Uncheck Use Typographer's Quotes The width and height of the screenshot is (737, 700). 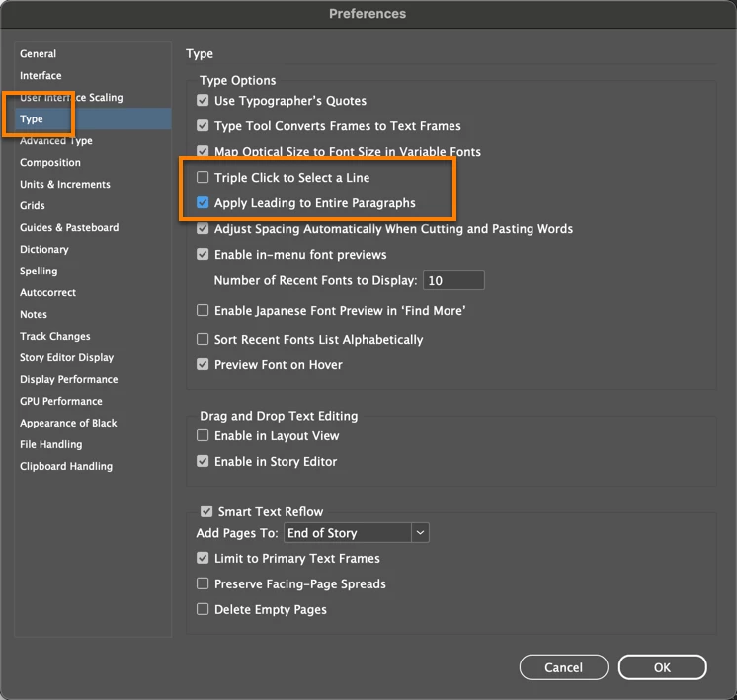(203, 100)
